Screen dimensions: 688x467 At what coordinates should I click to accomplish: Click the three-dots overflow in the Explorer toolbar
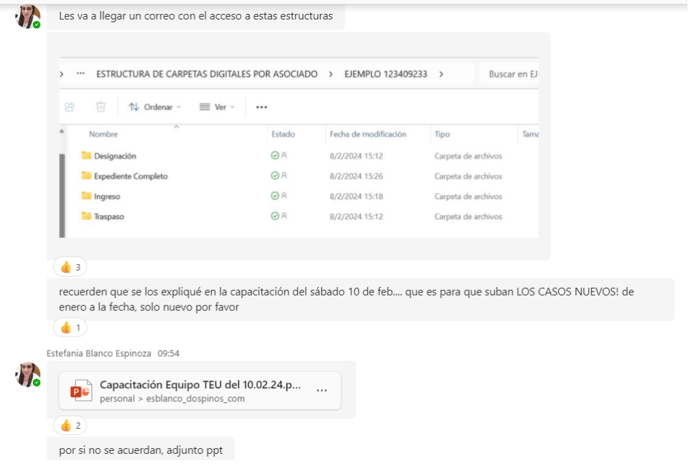click(x=262, y=107)
